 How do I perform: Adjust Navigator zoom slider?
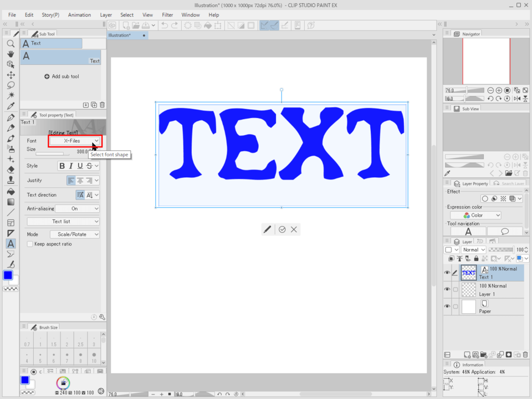pyautogui.click(x=465, y=90)
